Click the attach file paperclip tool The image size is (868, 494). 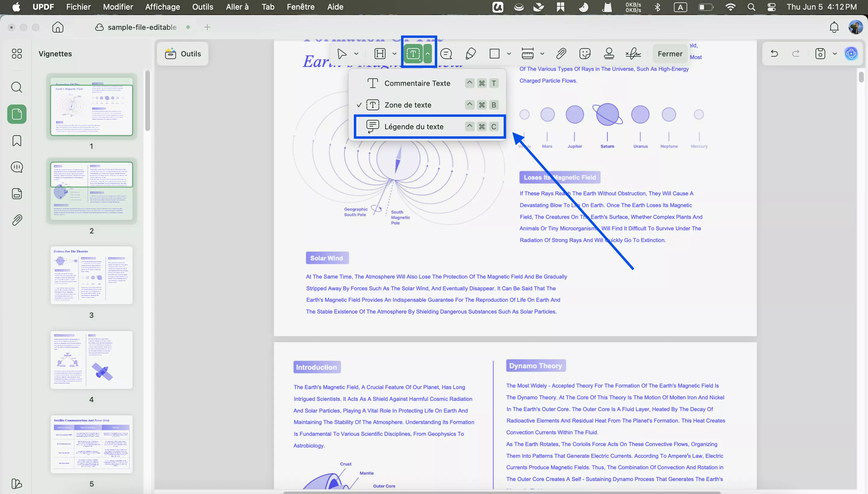[x=561, y=54]
